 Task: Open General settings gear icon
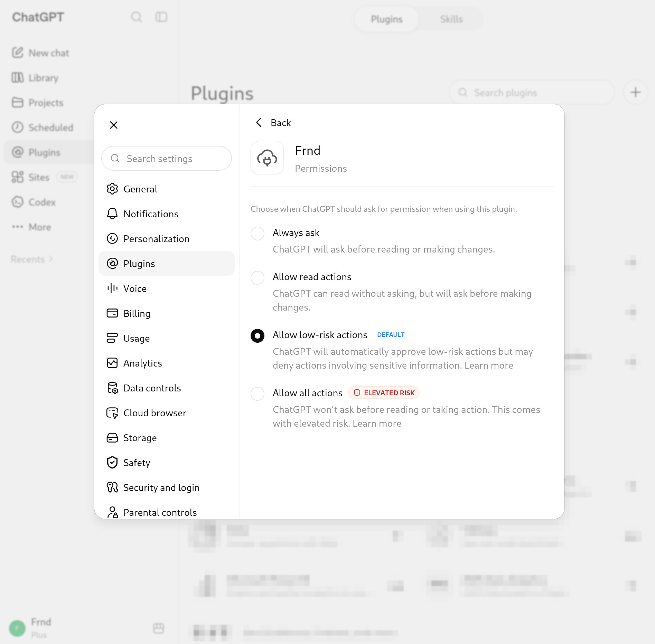(x=112, y=189)
